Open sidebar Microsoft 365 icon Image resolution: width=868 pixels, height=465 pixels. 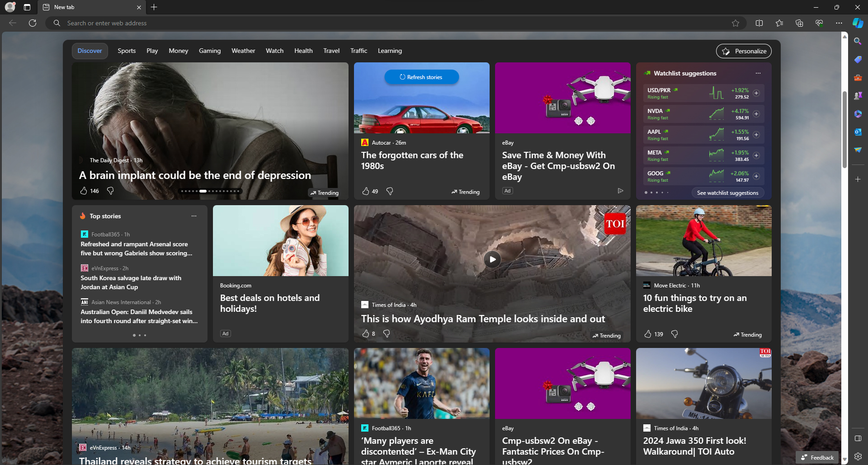coord(858,114)
